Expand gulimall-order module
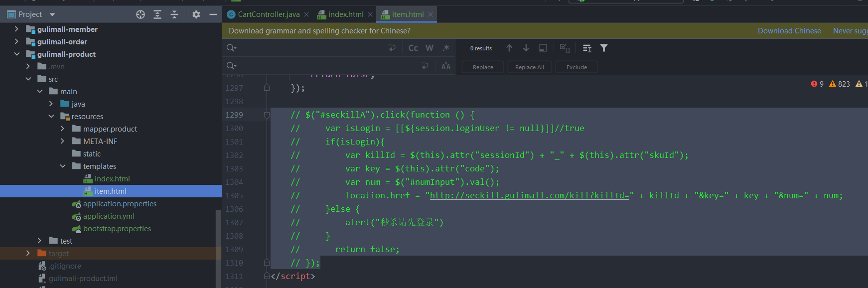Screen dimensions: 868x288 coord(16,41)
